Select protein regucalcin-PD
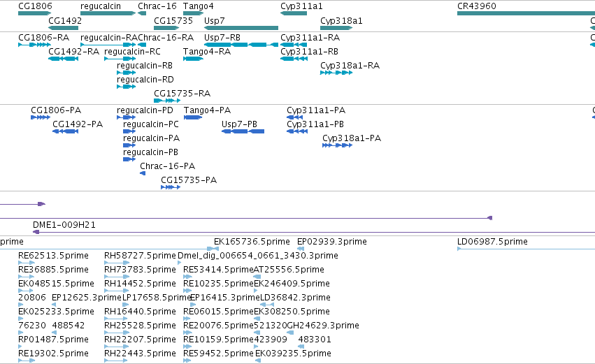 click(145, 110)
